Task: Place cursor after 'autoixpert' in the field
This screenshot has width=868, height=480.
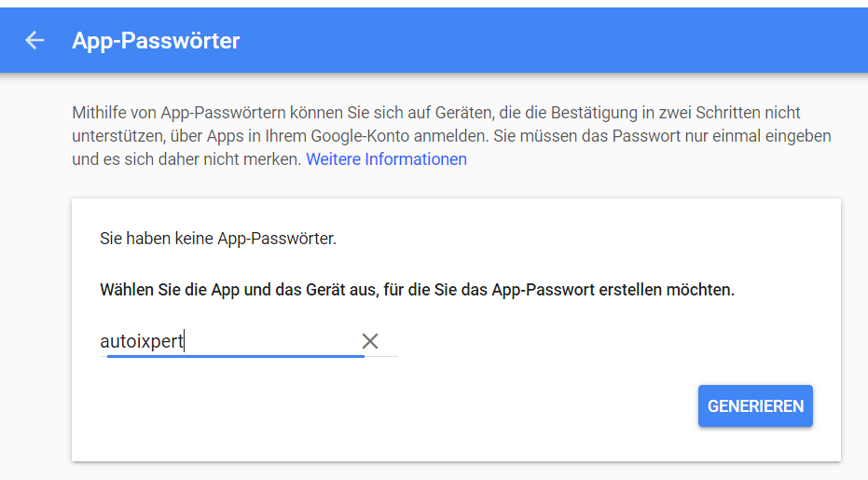Action: 185,341
